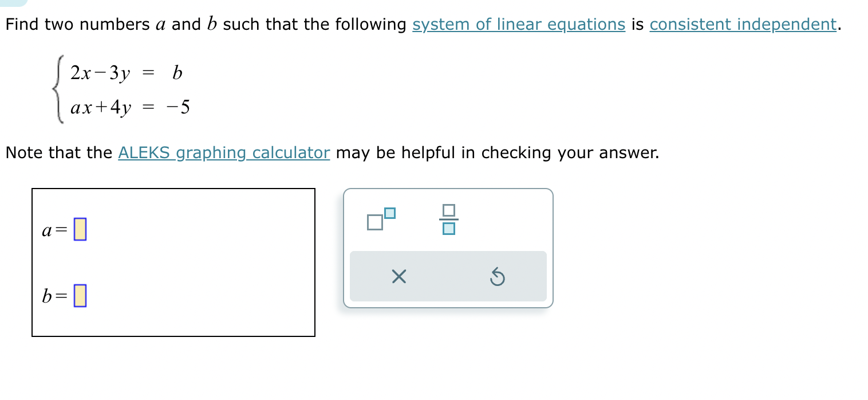Launch the ALEKS graphing calculator
This screenshot has width=868, height=400.
(x=223, y=152)
